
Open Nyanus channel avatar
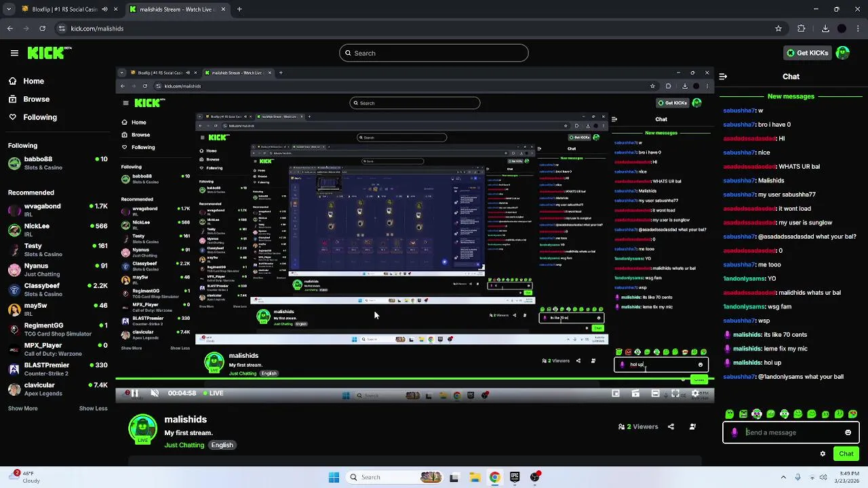coord(14,270)
